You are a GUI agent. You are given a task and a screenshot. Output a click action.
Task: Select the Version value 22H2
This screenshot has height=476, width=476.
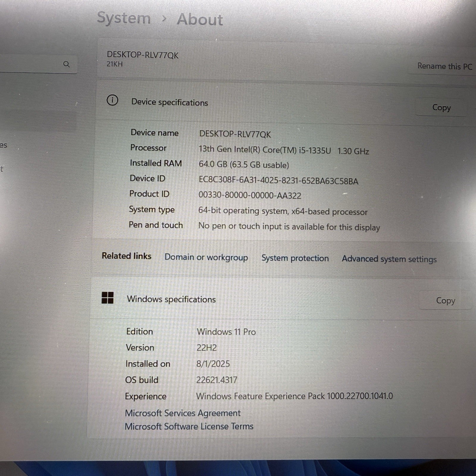click(x=207, y=347)
